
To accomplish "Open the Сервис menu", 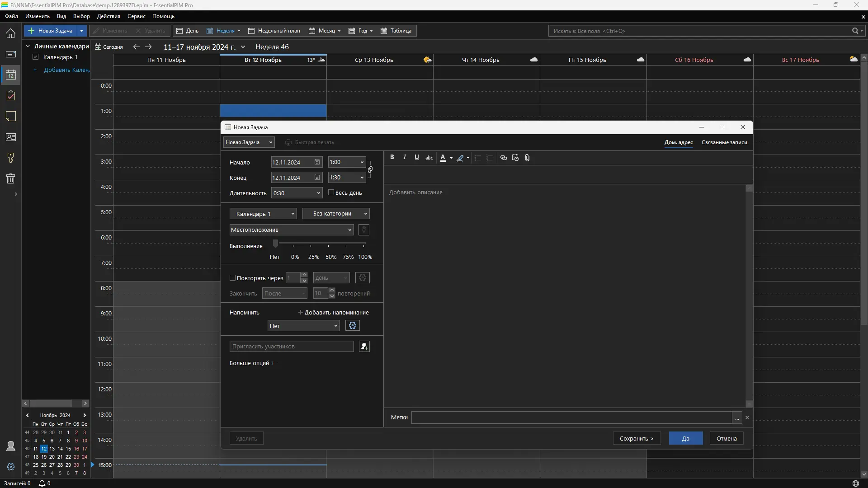I will click(x=136, y=16).
